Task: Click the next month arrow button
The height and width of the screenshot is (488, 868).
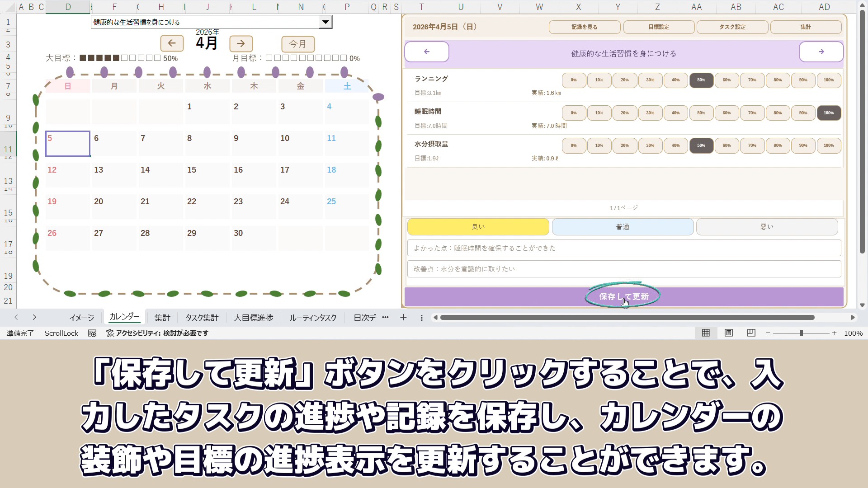Action: pos(241,43)
